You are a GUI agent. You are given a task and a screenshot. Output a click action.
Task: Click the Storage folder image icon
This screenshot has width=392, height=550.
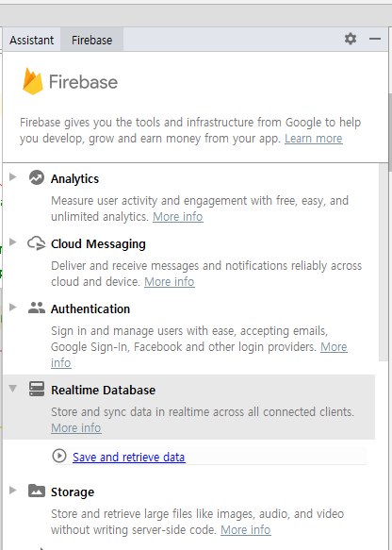pyautogui.click(x=37, y=491)
